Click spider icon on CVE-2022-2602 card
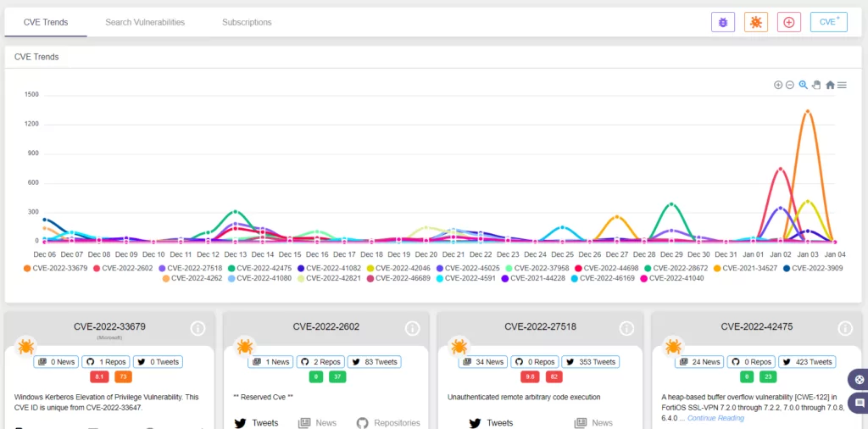868x429 pixels. [x=245, y=347]
